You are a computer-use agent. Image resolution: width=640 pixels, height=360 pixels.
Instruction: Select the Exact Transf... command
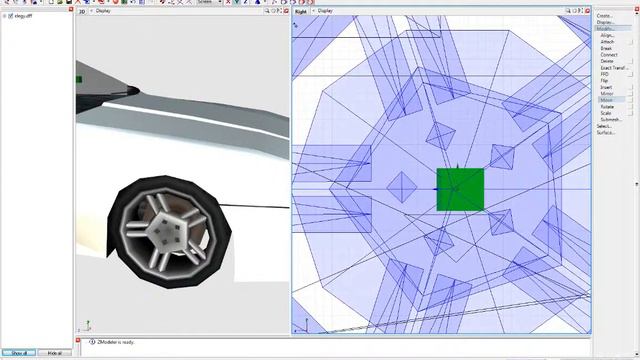pos(614,68)
